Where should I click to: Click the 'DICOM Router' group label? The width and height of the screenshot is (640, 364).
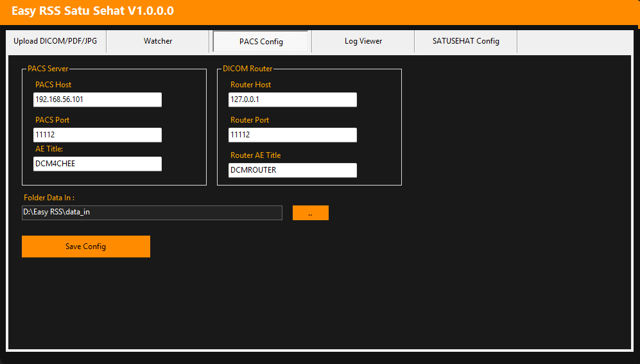[247, 69]
